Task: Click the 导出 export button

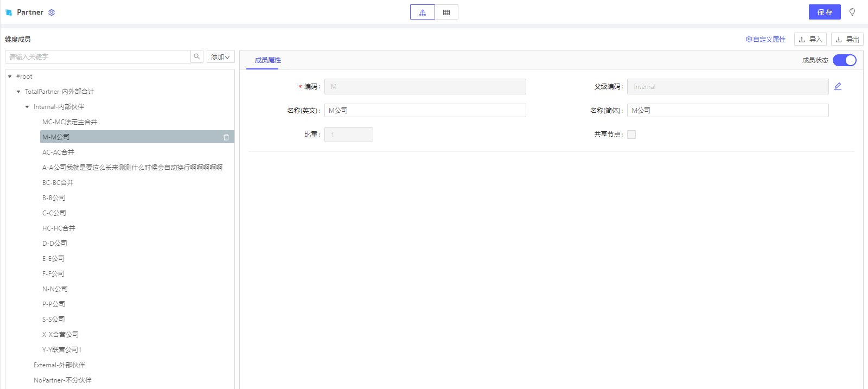Action: coord(847,39)
